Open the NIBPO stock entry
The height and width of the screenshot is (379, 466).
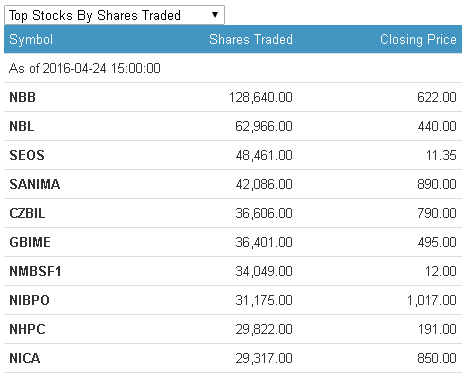29,300
